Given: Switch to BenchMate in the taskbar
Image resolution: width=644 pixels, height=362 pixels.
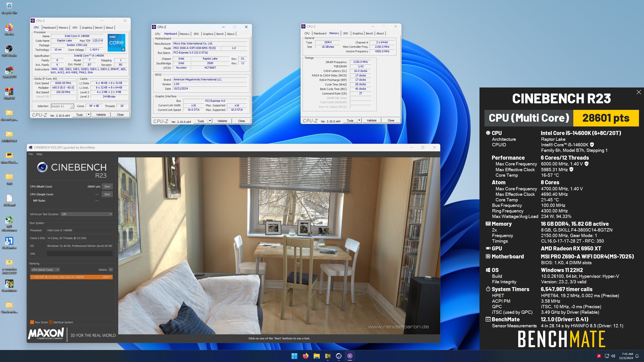Looking at the screenshot, I should [328, 356].
